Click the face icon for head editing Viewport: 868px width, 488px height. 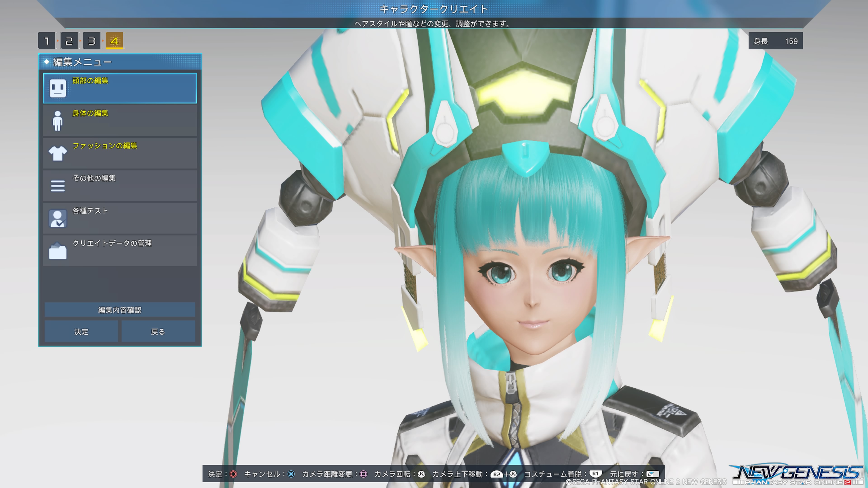[x=58, y=88]
